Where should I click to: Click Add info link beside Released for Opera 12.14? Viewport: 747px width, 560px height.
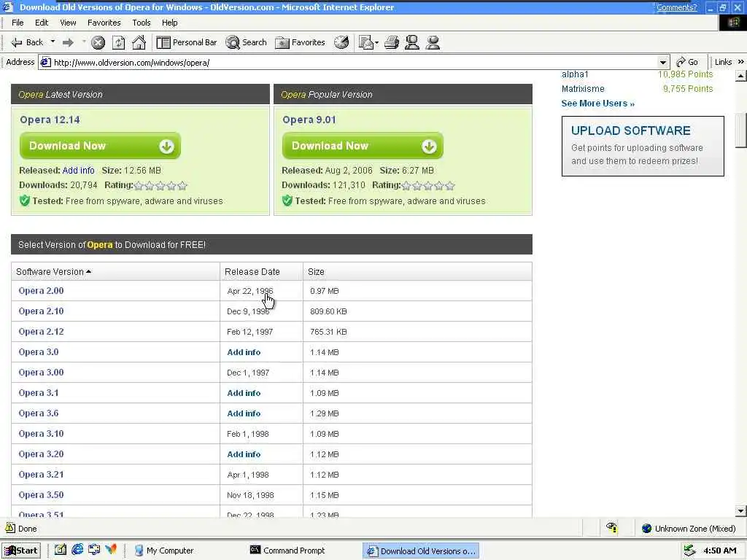click(78, 171)
